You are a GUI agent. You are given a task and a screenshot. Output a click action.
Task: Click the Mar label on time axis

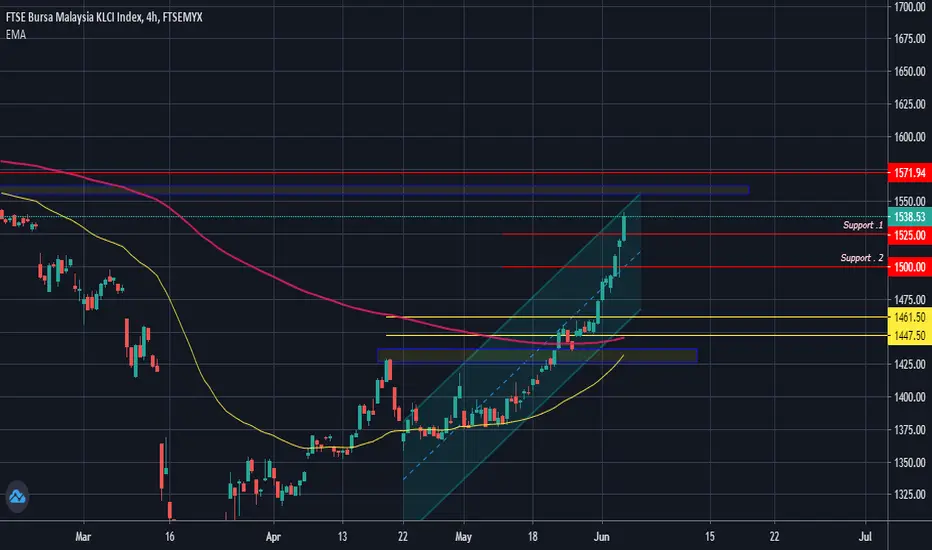(83, 537)
